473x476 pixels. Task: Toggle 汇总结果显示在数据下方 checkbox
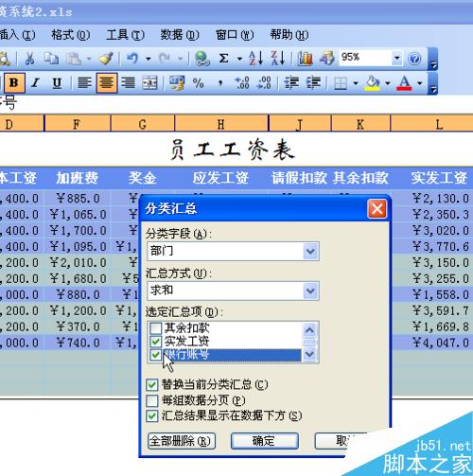pos(152,416)
